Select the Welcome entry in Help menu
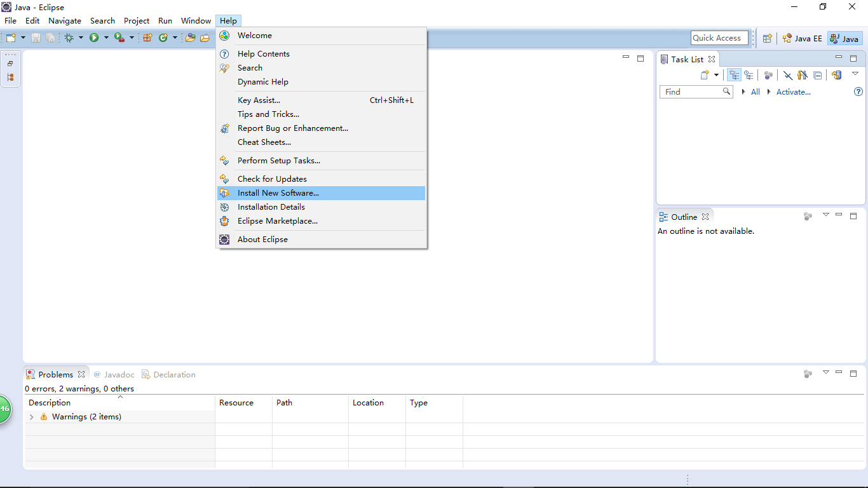868x488 pixels. (x=322, y=36)
